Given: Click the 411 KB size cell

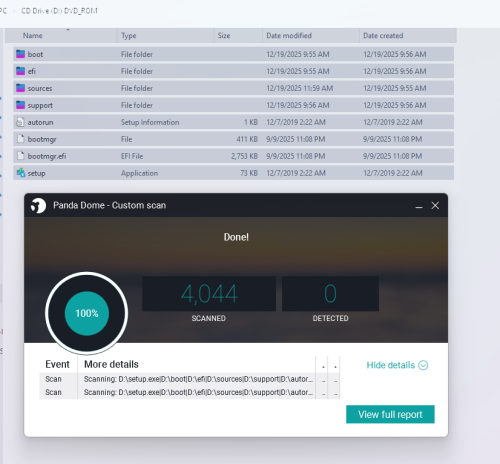Looking at the screenshot, I should coord(247,139).
